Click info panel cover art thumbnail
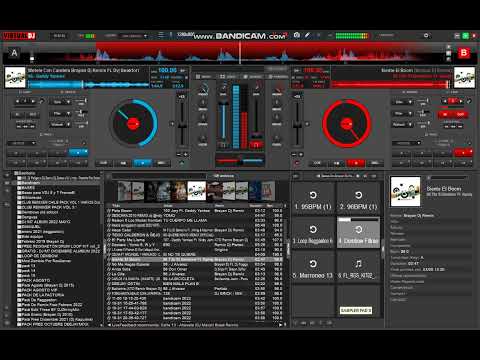 [x=405, y=191]
